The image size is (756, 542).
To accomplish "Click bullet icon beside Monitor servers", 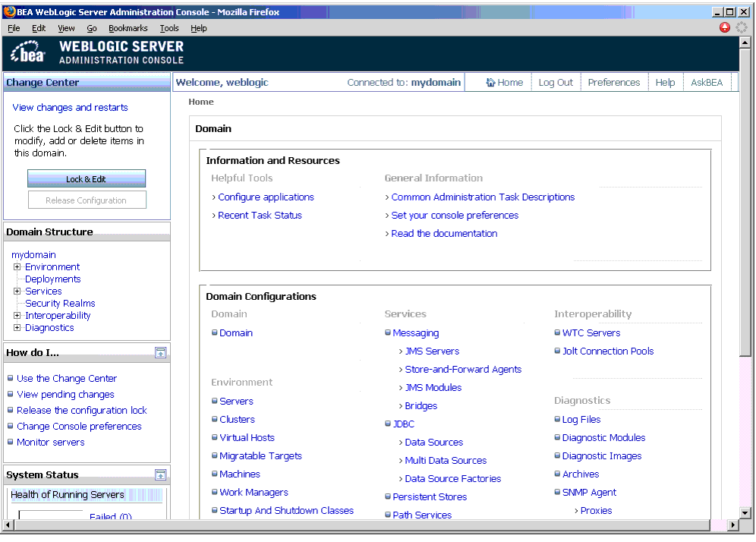I will [x=10, y=442].
